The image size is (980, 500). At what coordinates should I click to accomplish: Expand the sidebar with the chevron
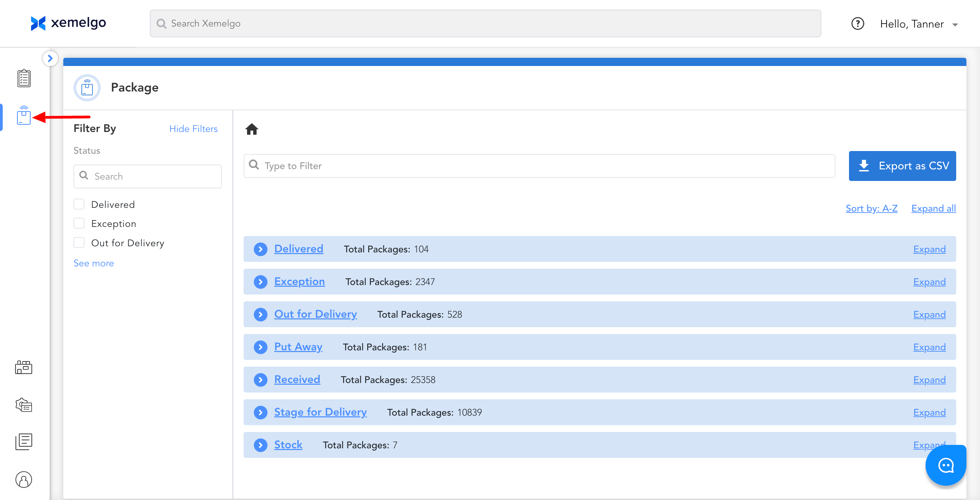click(50, 59)
